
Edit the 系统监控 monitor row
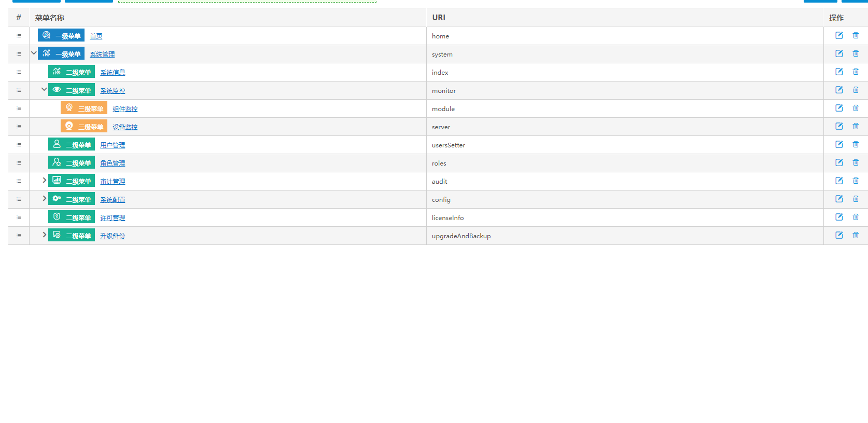coord(839,90)
